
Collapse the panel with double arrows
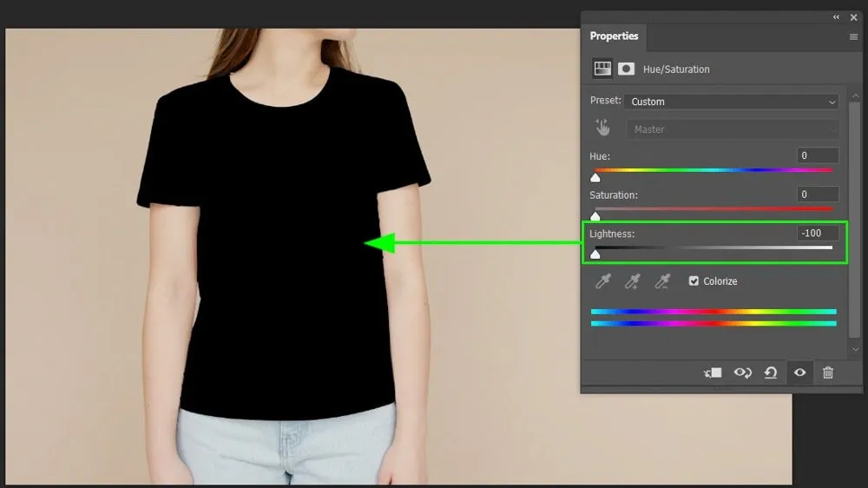[x=837, y=17]
